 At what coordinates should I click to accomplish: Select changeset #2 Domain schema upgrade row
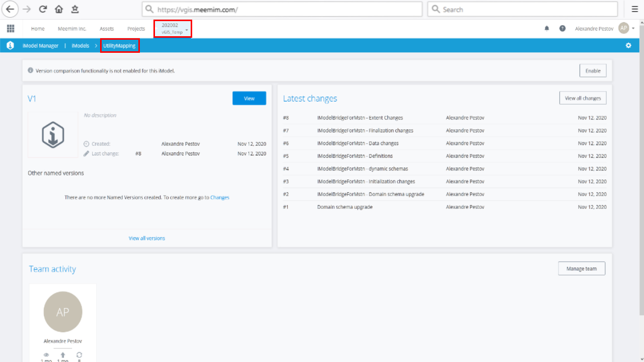coord(445,194)
